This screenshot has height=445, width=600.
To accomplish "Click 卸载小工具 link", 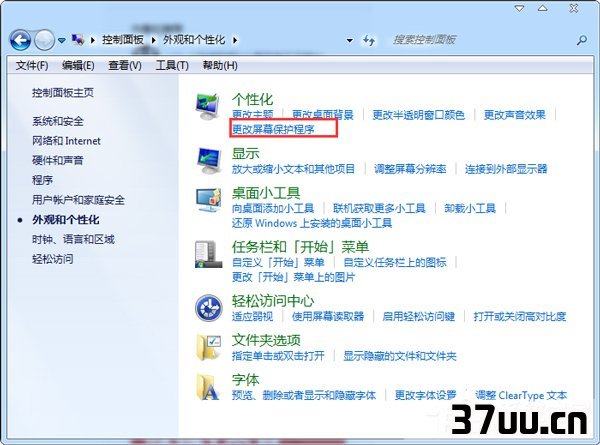I will 470,208.
